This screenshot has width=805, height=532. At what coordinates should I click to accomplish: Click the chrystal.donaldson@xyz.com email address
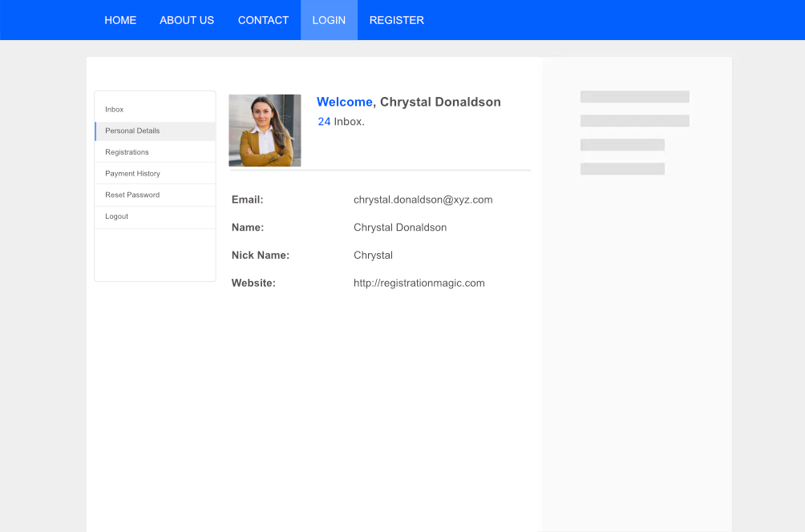coord(423,199)
